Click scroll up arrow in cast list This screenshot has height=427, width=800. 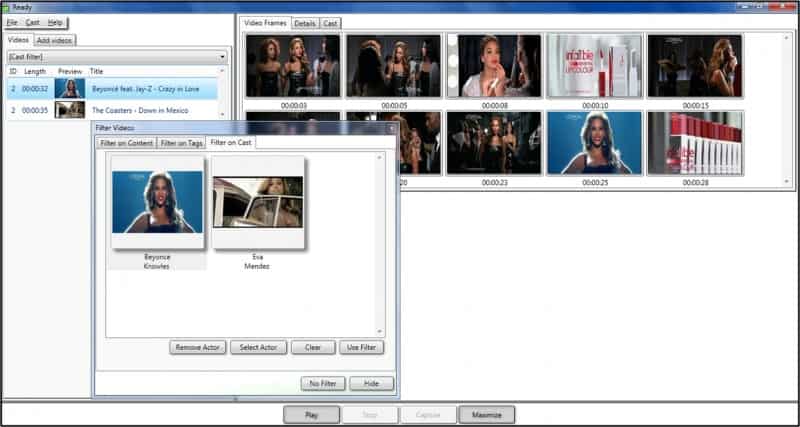coord(379,158)
